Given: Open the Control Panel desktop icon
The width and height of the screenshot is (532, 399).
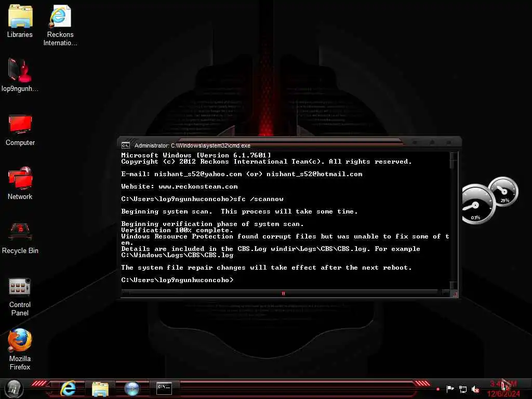Looking at the screenshot, I should coord(20,297).
